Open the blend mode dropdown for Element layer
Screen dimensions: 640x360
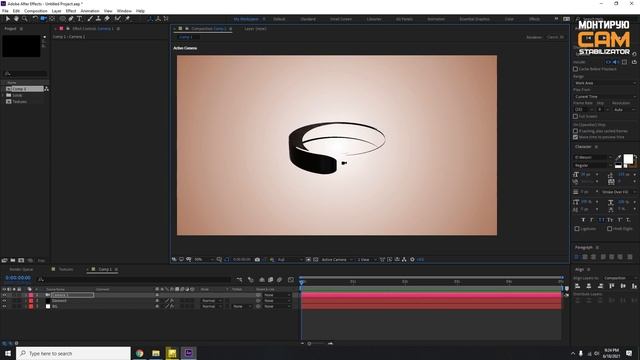click(x=211, y=301)
